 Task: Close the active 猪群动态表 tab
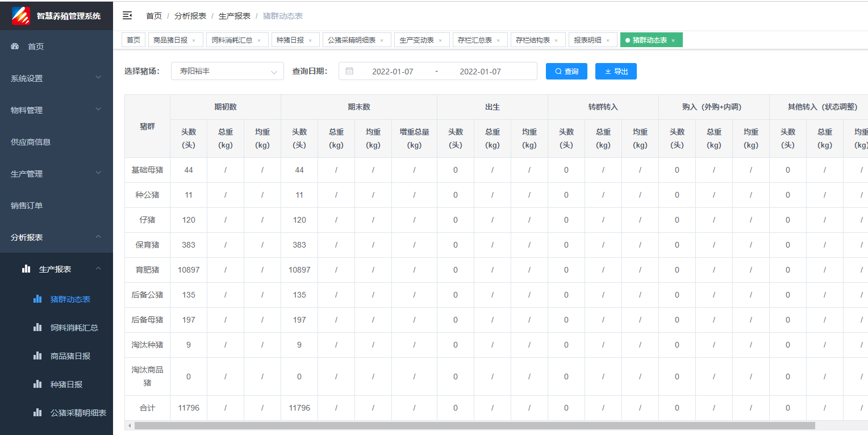coord(673,40)
